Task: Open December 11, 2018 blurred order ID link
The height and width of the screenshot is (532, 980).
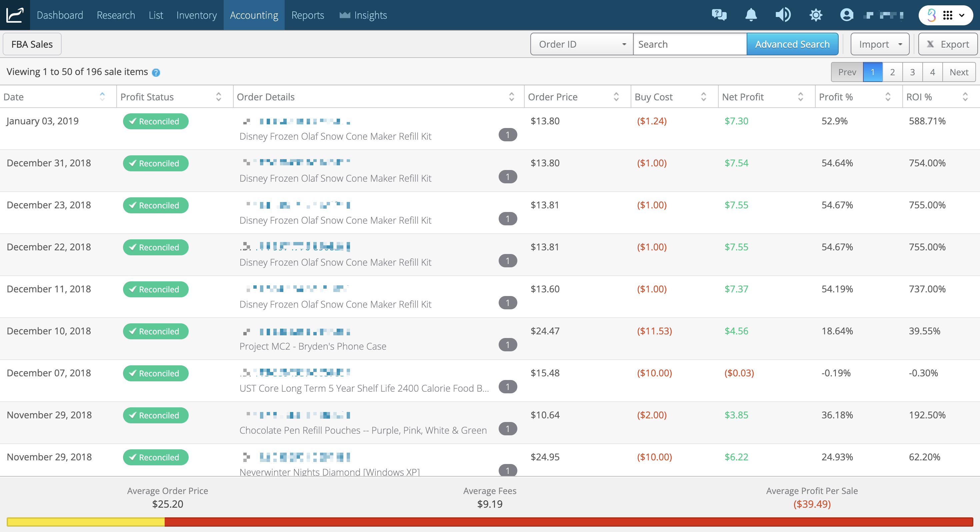Action: pyautogui.click(x=304, y=288)
